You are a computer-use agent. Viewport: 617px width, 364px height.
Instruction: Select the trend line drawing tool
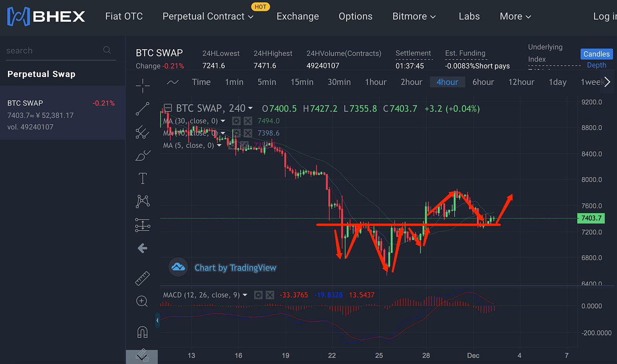pyautogui.click(x=142, y=109)
